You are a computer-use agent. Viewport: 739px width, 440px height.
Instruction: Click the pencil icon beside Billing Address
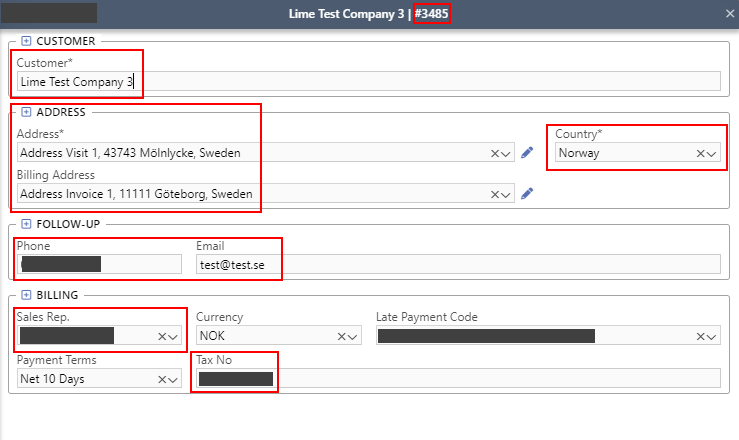pos(527,193)
